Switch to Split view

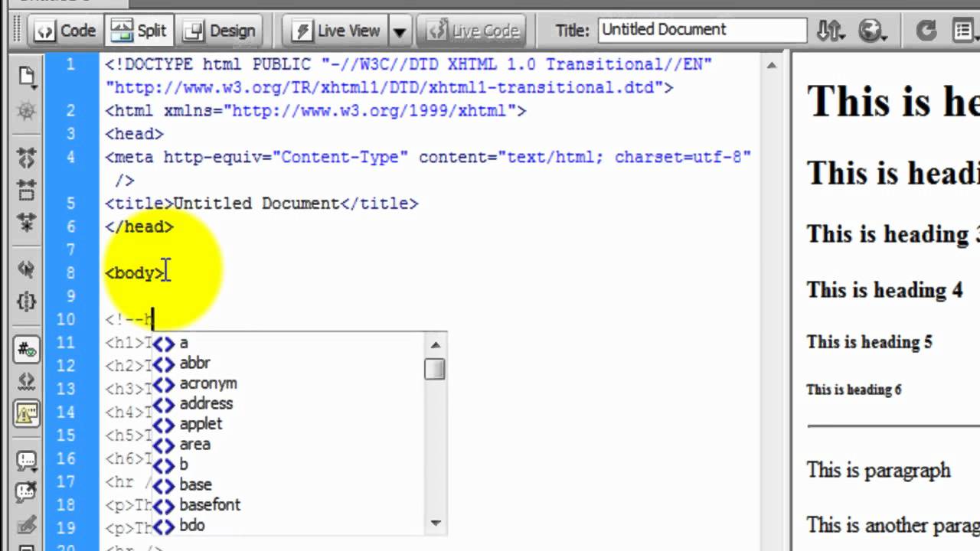click(x=139, y=31)
